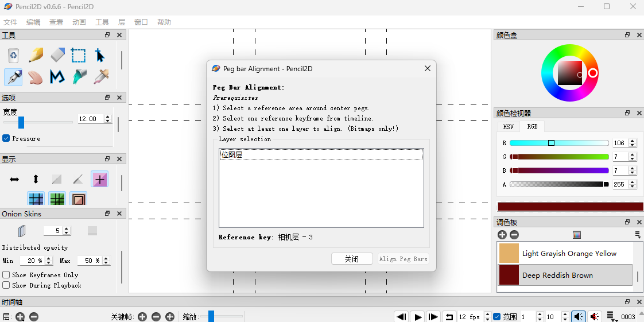The width and height of the screenshot is (644, 322).
Task: Toggle the Pressure checkbox
Action: pyautogui.click(x=6, y=138)
